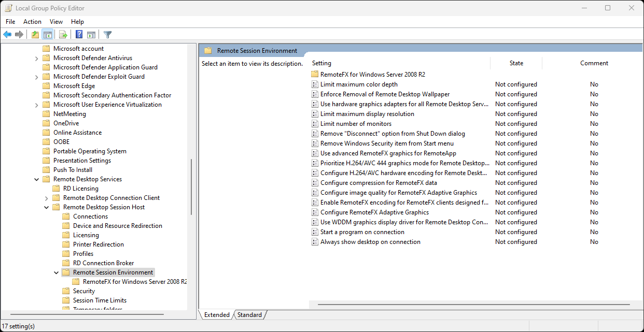Toggle the Action pane visibility
Viewport: 644px width, 332px height.
pyautogui.click(x=91, y=34)
